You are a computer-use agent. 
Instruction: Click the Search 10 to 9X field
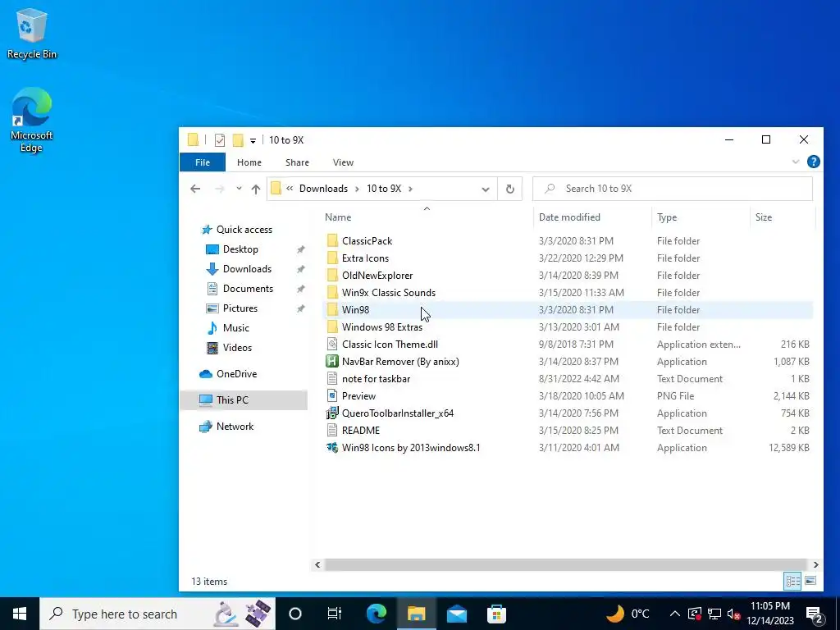pyautogui.click(x=673, y=189)
